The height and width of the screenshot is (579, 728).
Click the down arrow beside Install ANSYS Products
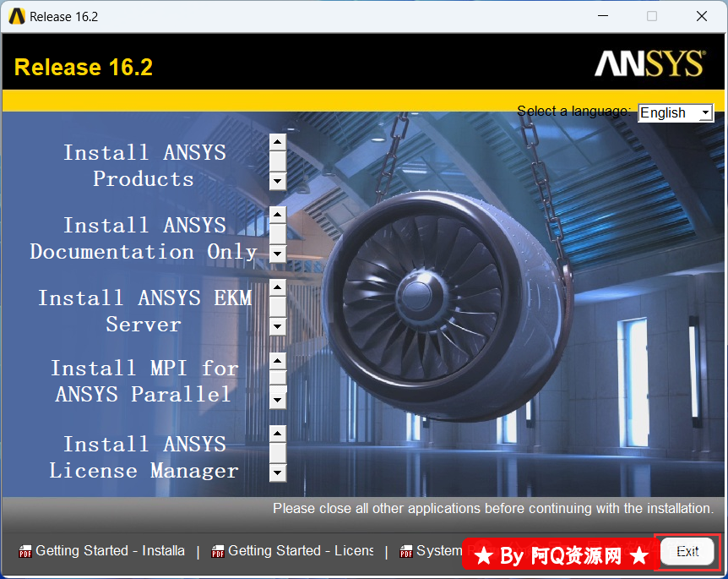point(278,181)
